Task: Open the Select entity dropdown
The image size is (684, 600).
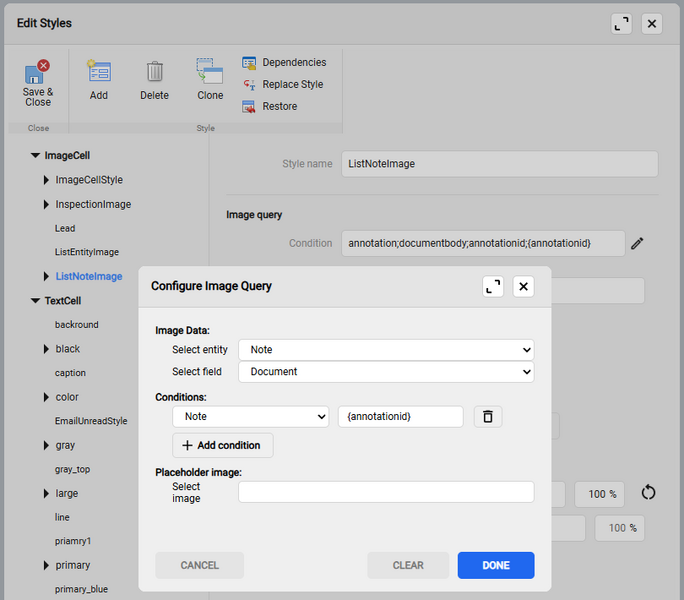Action: click(x=385, y=350)
